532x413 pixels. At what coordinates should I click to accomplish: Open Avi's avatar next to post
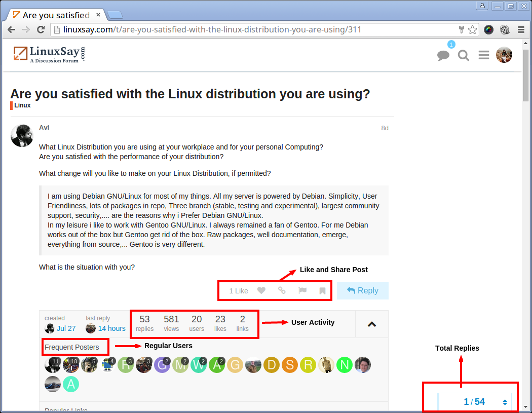[22, 136]
